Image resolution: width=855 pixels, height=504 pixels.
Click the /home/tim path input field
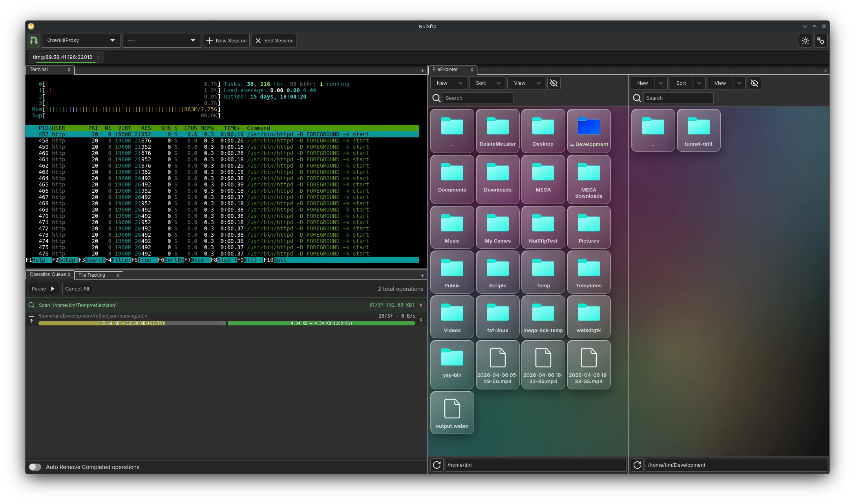[535, 465]
